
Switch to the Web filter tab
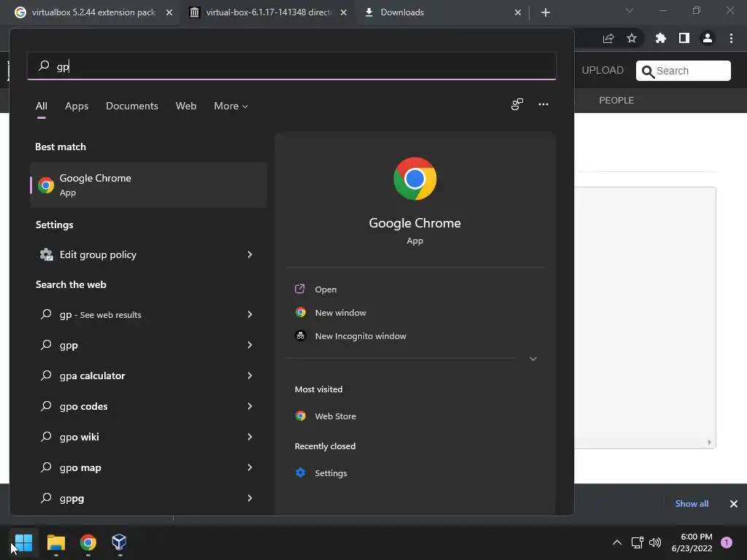[x=186, y=106]
